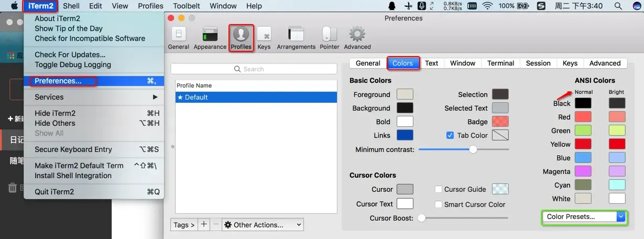The height and width of the screenshot is (239, 644).
Task: Switch to the Colors tab
Action: [x=402, y=63]
